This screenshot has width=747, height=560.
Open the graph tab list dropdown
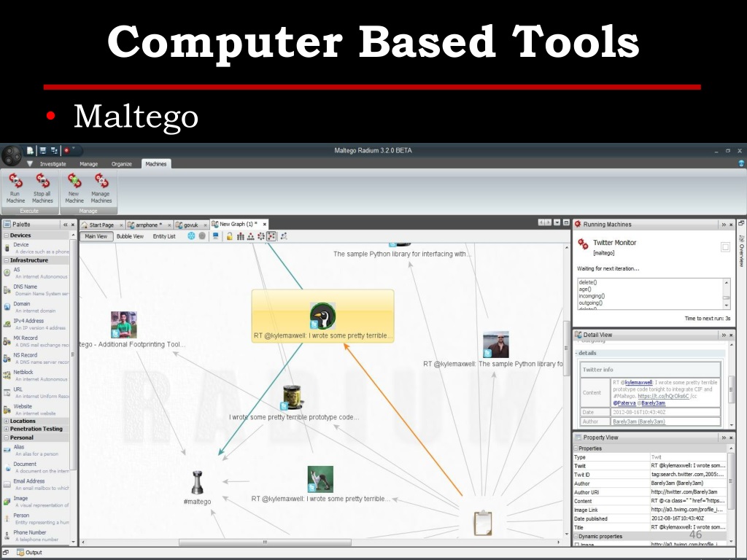(557, 222)
